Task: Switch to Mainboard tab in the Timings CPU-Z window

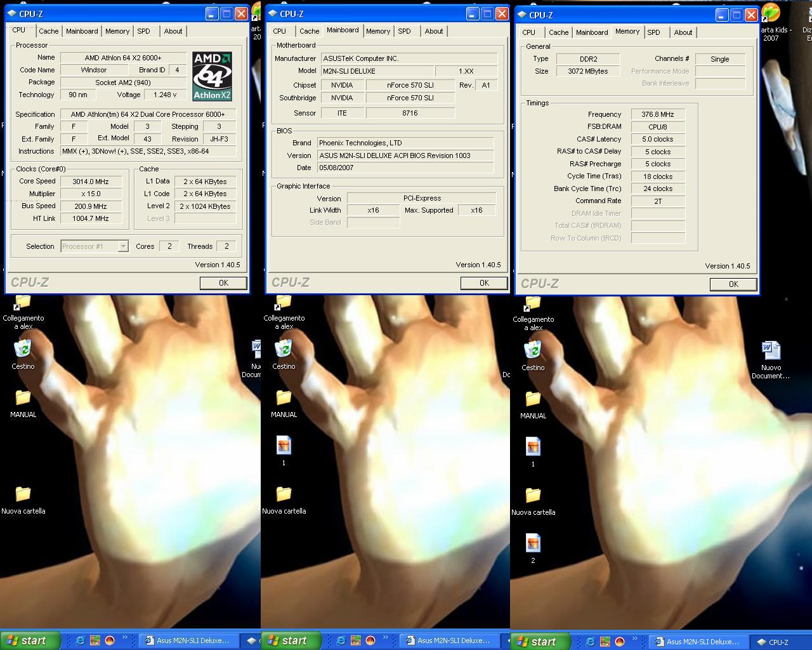Action: (592, 32)
